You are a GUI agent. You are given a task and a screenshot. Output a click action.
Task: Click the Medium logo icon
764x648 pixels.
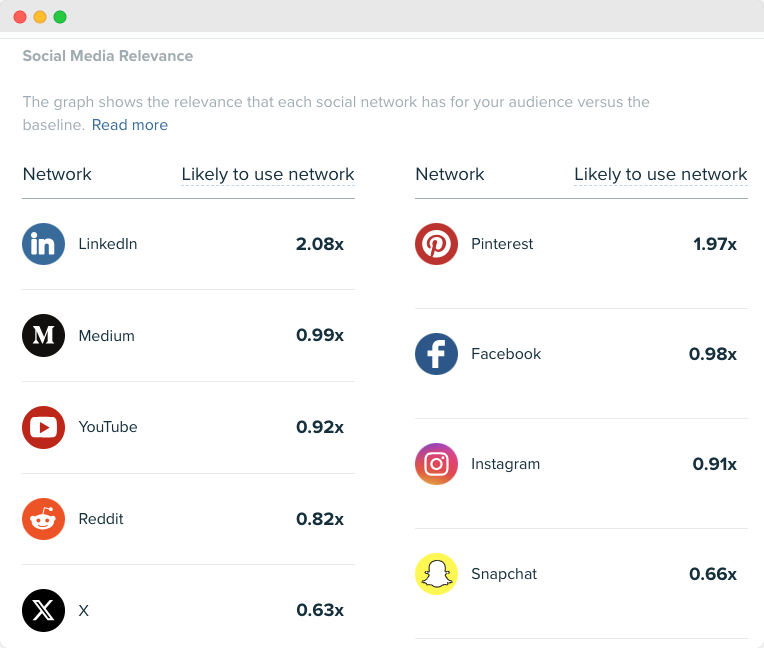(43, 336)
